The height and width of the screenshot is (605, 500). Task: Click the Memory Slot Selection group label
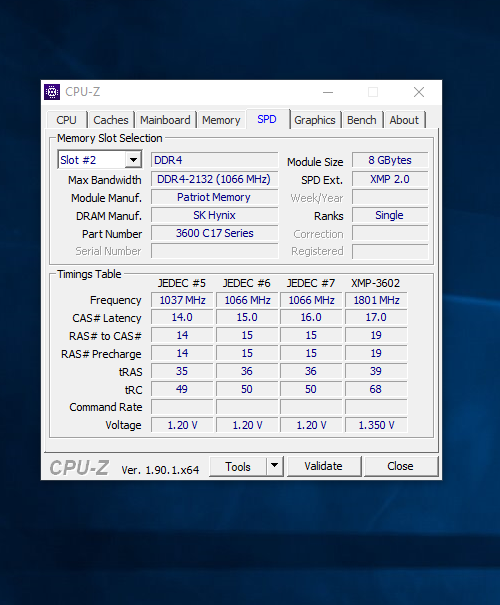pyautogui.click(x=110, y=138)
